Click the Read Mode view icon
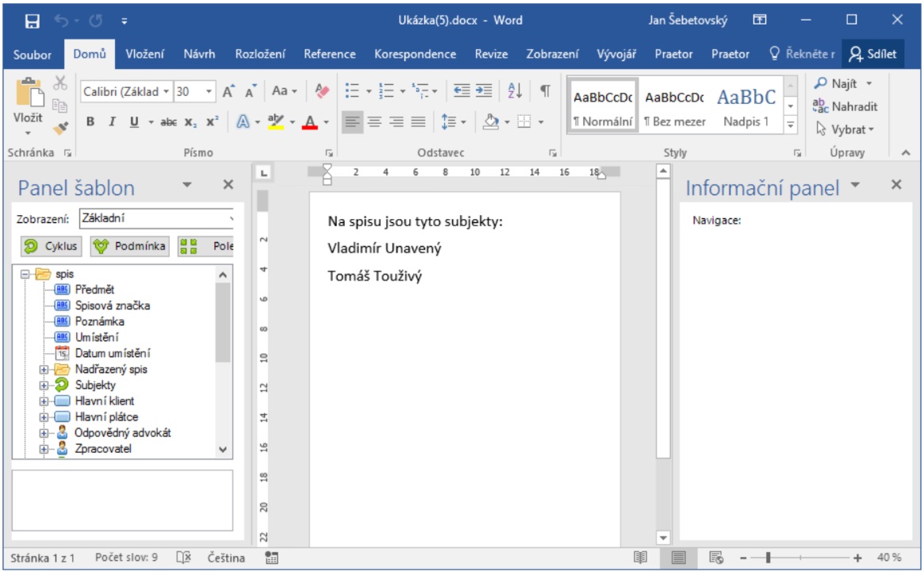 [640, 558]
